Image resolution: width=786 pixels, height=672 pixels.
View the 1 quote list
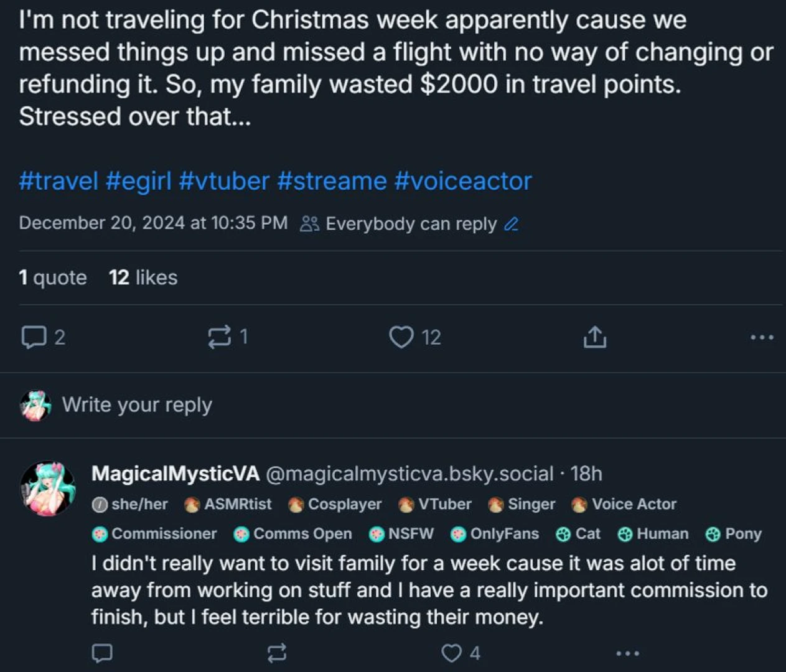point(53,278)
